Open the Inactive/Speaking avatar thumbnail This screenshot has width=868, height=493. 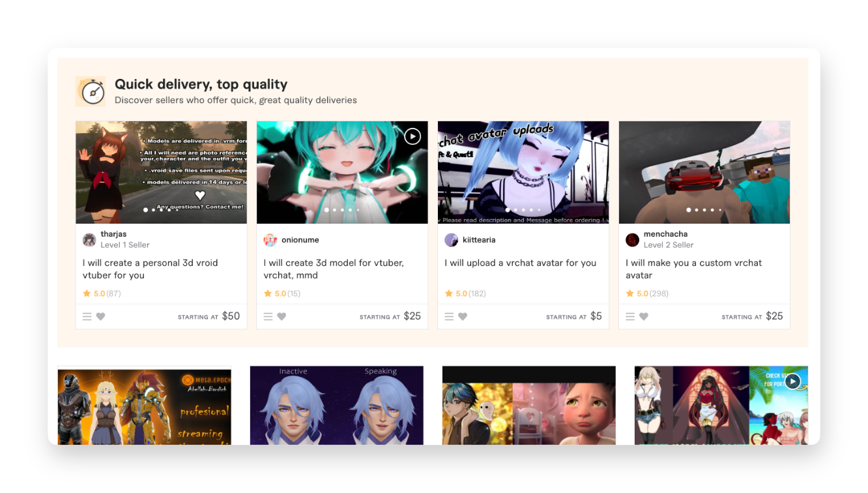coord(337,405)
